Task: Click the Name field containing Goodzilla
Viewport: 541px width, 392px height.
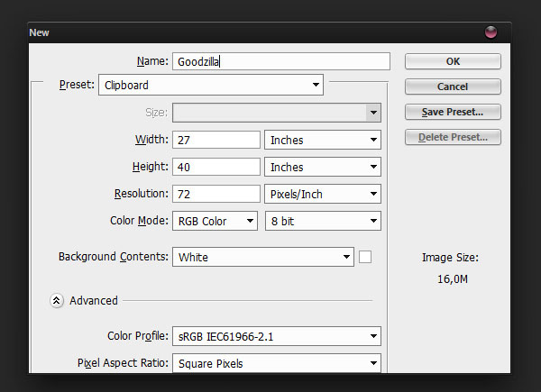Action: click(281, 61)
